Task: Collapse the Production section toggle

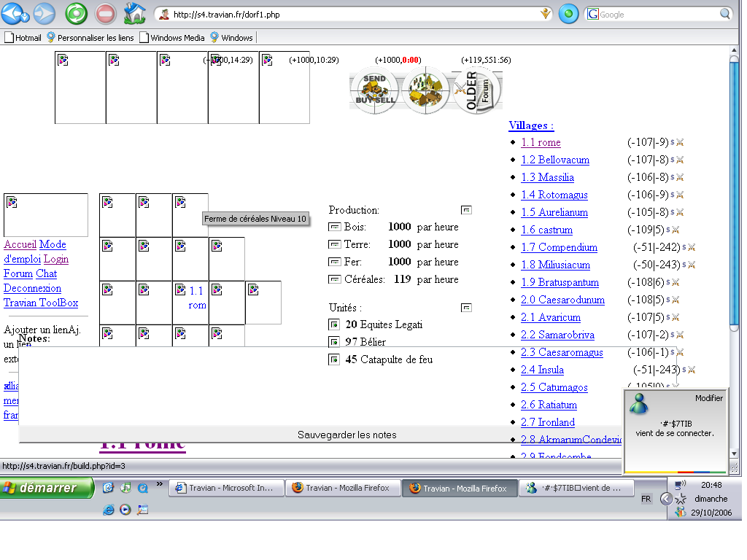Action: 466,210
